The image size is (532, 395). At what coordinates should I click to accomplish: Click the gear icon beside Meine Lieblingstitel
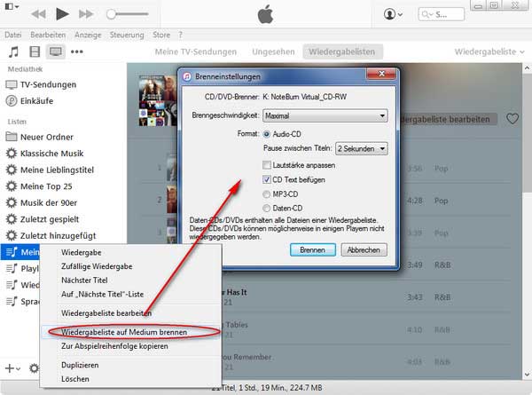click(x=12, y=170)
